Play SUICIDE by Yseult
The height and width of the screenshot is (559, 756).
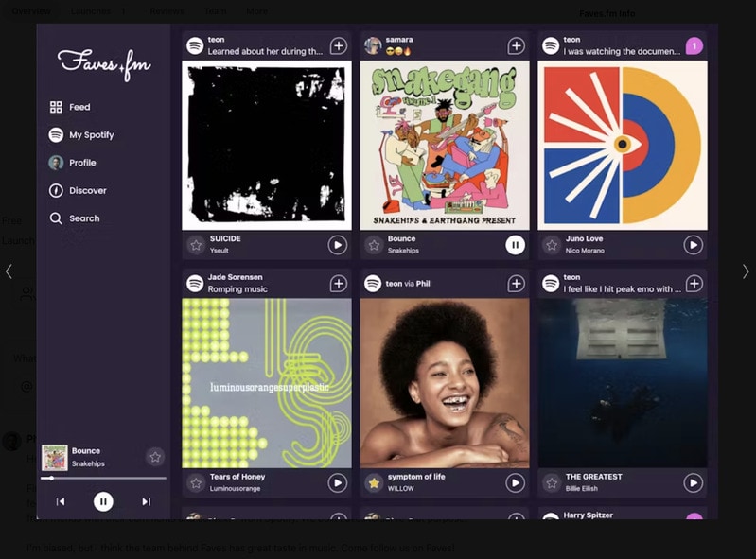pyautogui.click(x=337, y=245)
